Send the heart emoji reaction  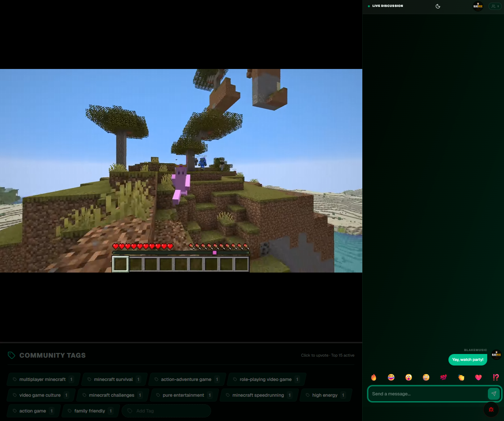pos(478,377)
